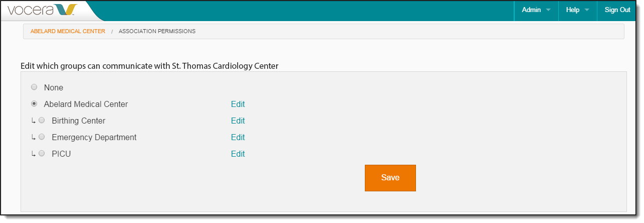Open the Admin dropdown menu
This screenshot has height=223, width=644.
[536, 10]
